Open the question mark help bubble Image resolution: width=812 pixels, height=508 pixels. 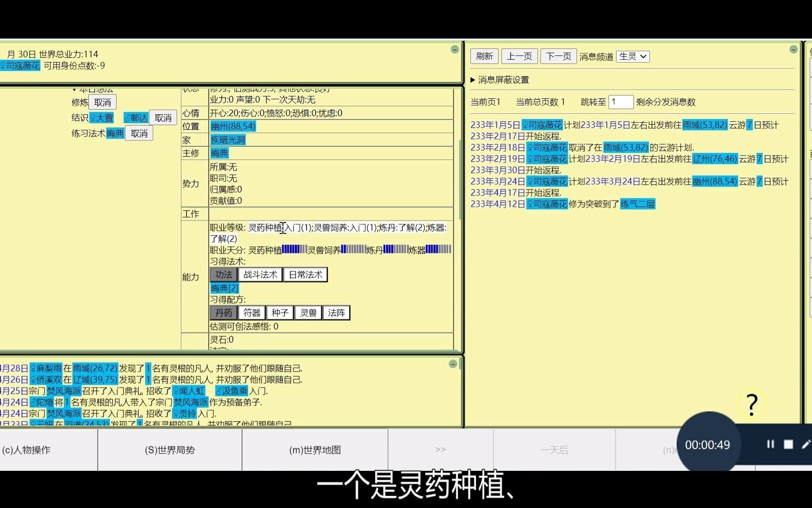click(752, 404)
